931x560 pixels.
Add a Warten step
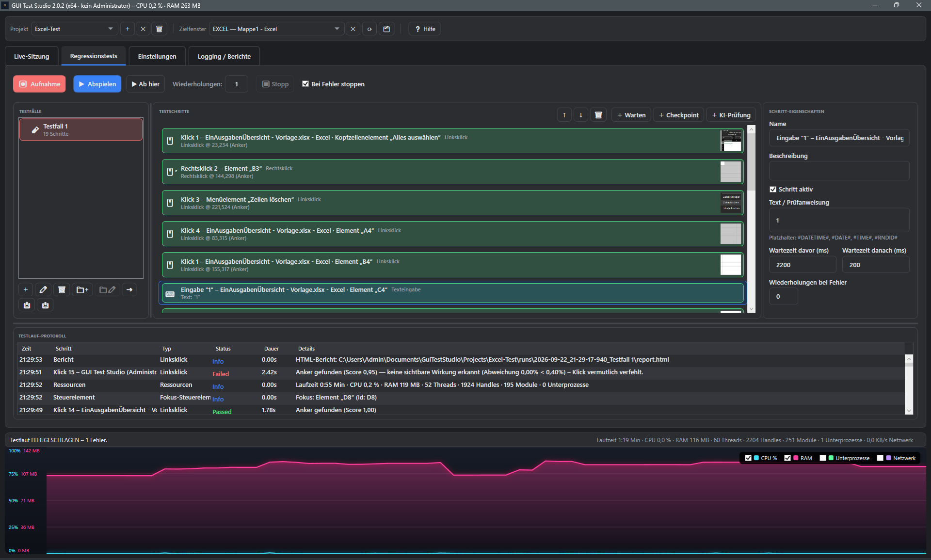click(631, 115)
